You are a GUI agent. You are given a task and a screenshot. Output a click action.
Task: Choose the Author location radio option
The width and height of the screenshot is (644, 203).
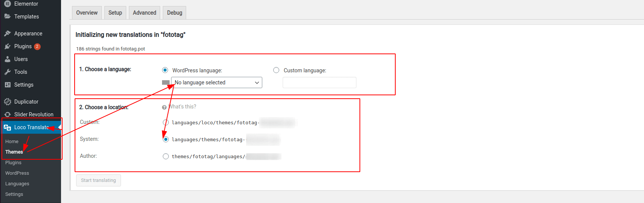(166, 156)
